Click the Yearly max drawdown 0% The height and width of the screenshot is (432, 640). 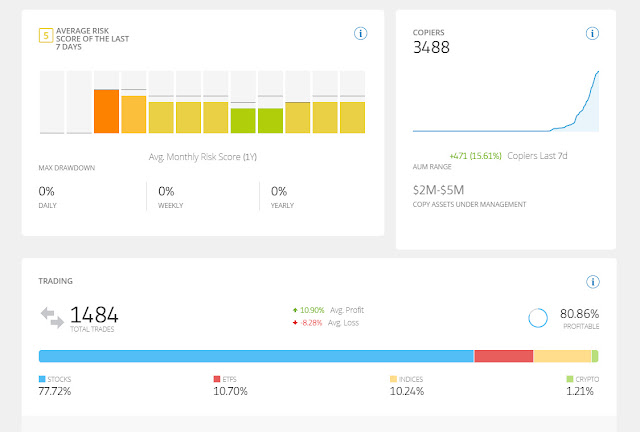click(279, 191)
